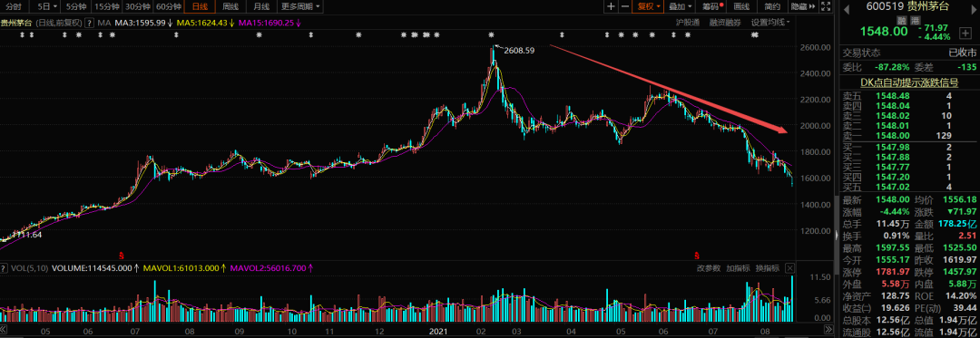Click the 贵州茅台 chart title label
This screenshot has width=980, height=338.
point(17,23)
